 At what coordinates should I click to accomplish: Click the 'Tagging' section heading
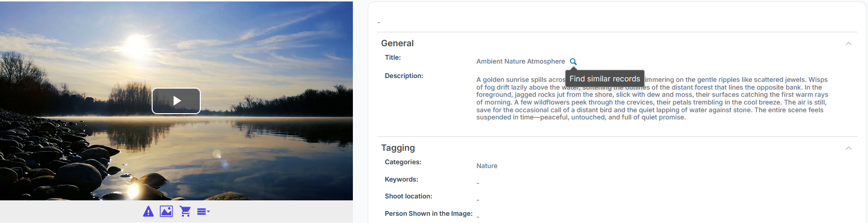[398, 148]
